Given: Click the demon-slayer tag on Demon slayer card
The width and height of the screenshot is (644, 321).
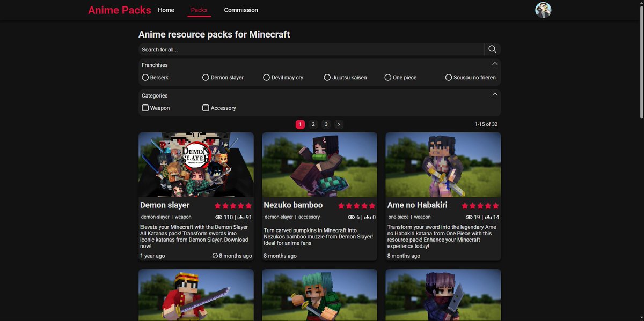Looking at the screenshot, I should [155, 217].
